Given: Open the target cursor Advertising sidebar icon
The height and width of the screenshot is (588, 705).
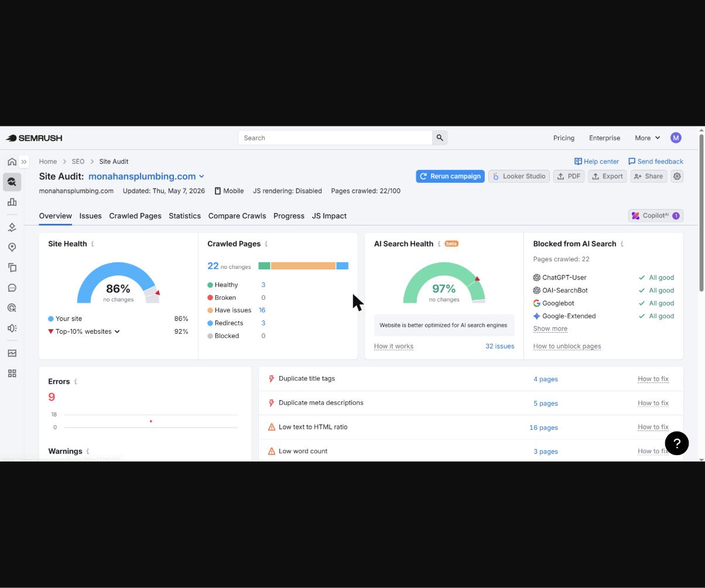Looking at the screenshot, I should (x=12, y=308).
